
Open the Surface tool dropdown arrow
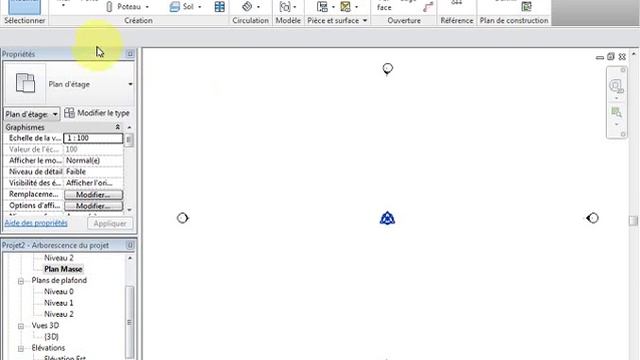(x=356, y=7)
